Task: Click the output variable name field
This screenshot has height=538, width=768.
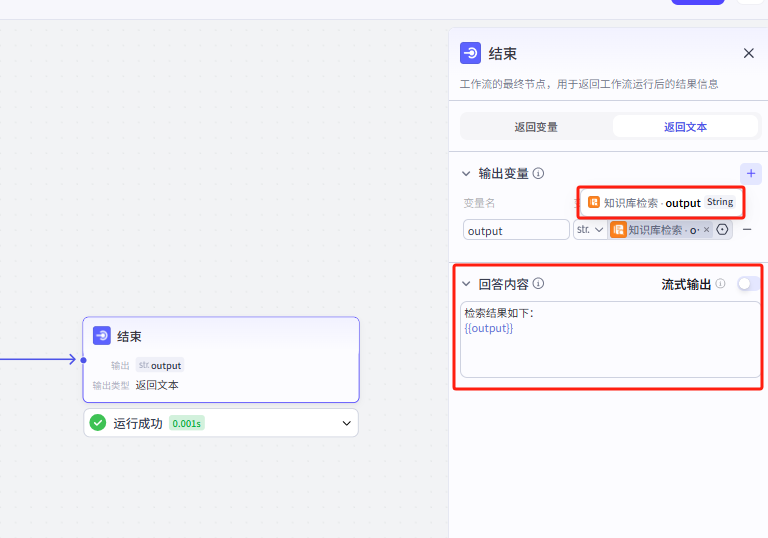Action: tap(516, 230)
